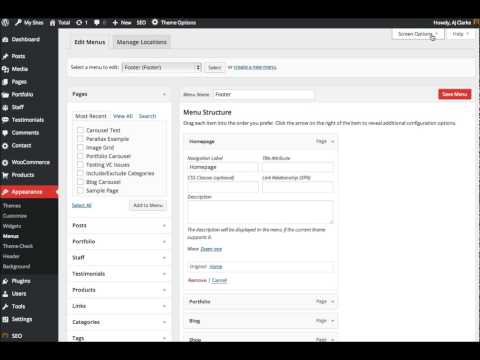The image size is (480, 360).
Task: Check Include/Exclude Categories page checkbox
Action: click(80, 173)
